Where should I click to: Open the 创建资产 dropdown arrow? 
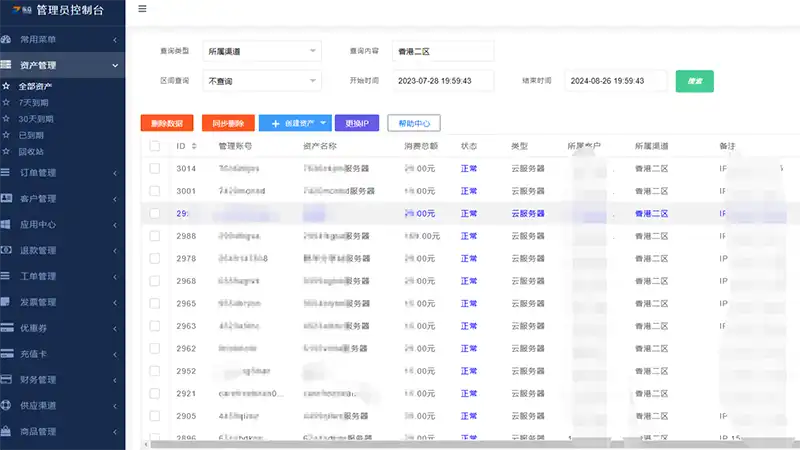(x=323, y=123)
